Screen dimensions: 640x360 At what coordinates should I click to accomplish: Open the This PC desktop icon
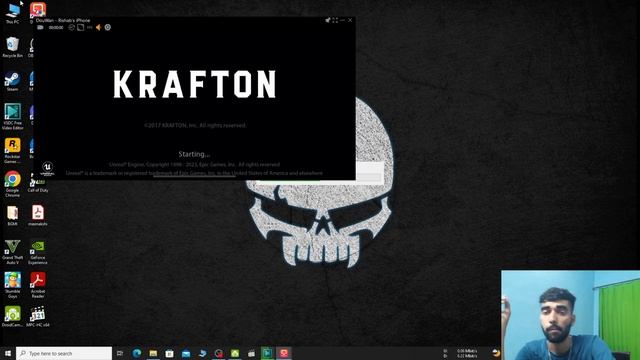click(x=13, y=13)
